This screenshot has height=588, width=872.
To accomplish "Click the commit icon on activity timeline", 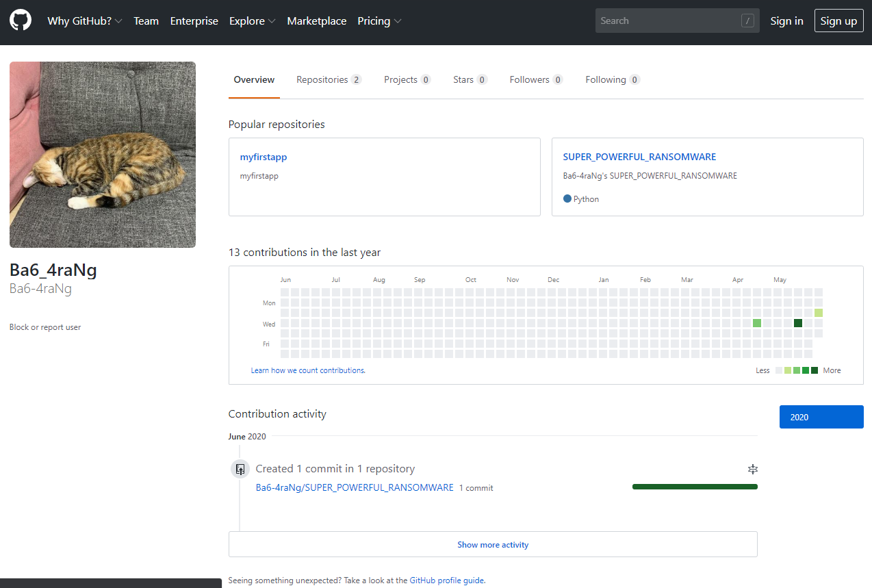I will [x=240, y=469].
